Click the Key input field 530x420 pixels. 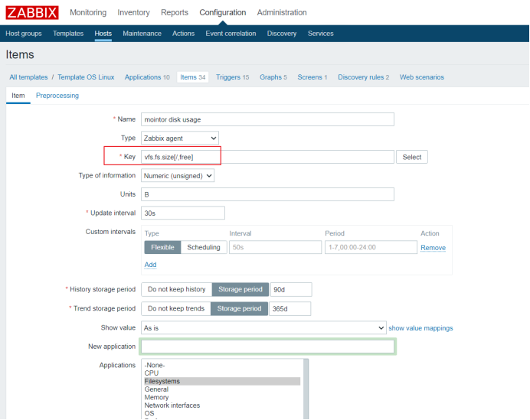point(267,157)
